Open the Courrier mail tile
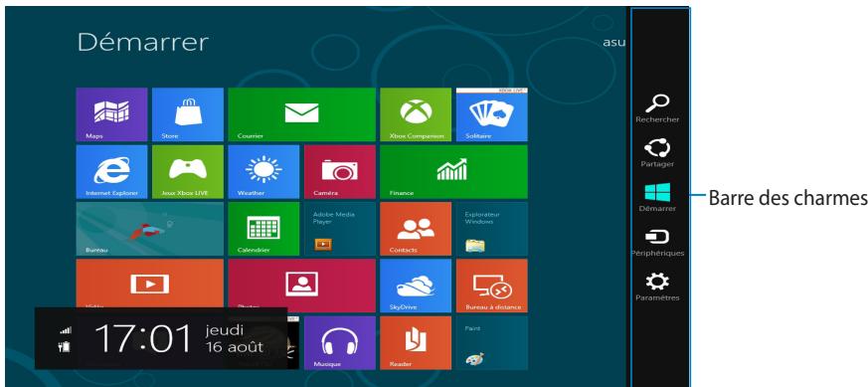This screenshot has width=868, height=387. pos(301,114)
